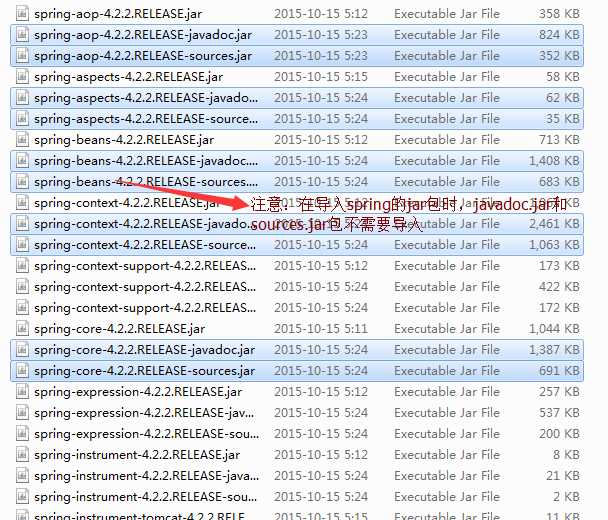The image size is (608, 520).
Task: Click the icon beside spring-context-4.2.2.RELEASE-source...
Action: click(x=22, y=245)
